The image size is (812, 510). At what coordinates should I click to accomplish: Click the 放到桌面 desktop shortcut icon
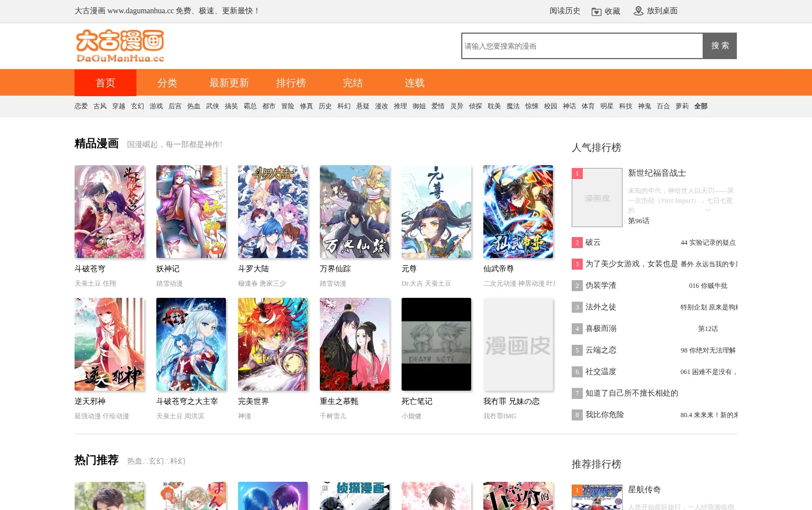tap(639, 11)
